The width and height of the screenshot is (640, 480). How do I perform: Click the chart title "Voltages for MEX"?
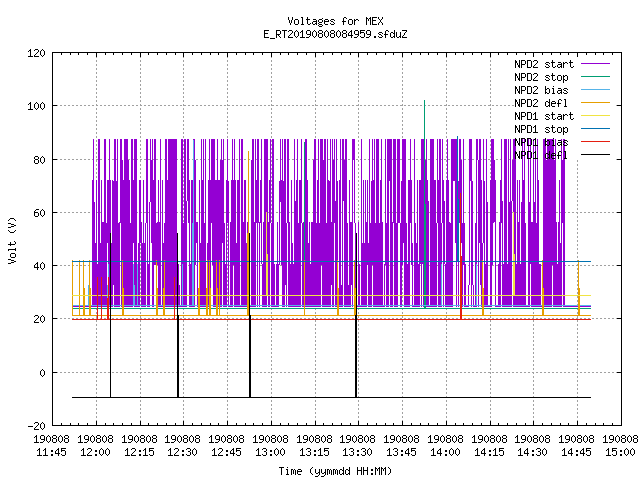click(x=335, y=21)
